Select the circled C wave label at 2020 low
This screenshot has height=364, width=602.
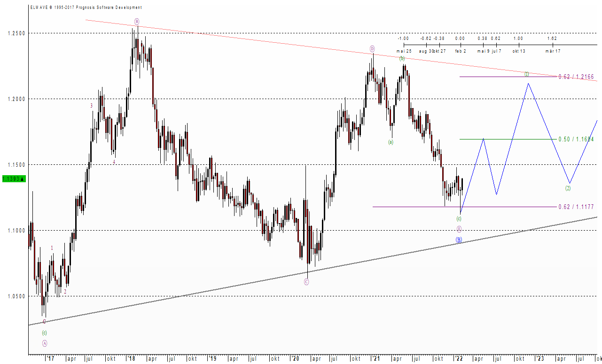(306, 282)
